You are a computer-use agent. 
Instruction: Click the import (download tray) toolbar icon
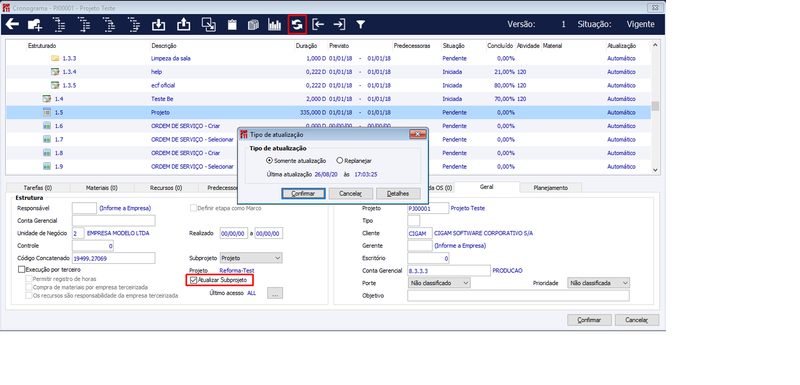(x=159, y=24)
